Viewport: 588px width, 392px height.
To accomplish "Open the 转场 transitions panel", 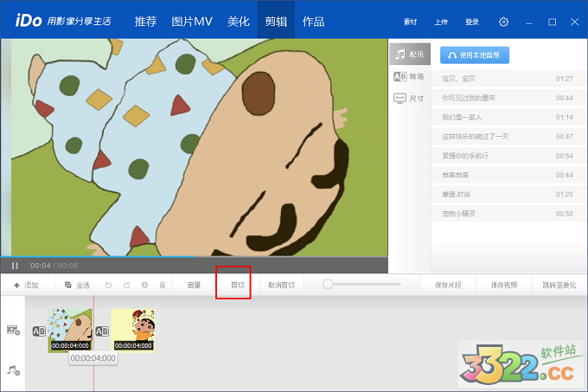I will pos(409,76).
